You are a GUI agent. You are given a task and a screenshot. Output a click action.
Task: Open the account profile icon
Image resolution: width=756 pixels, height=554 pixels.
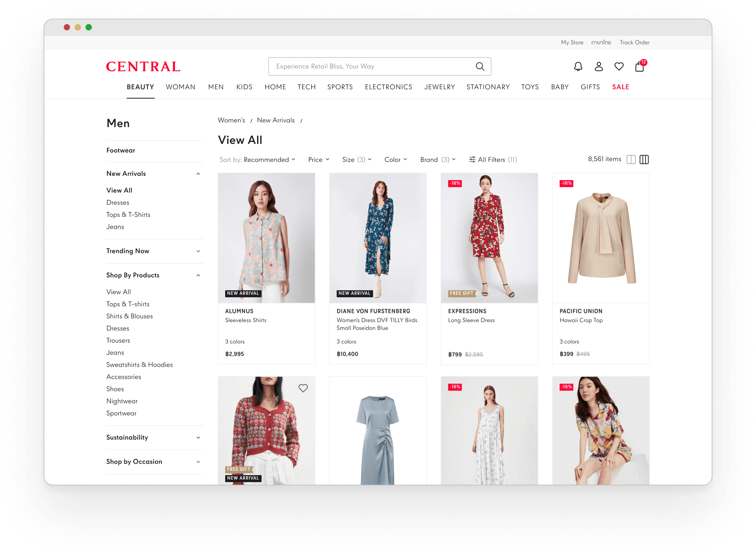[x=599, y=67]
